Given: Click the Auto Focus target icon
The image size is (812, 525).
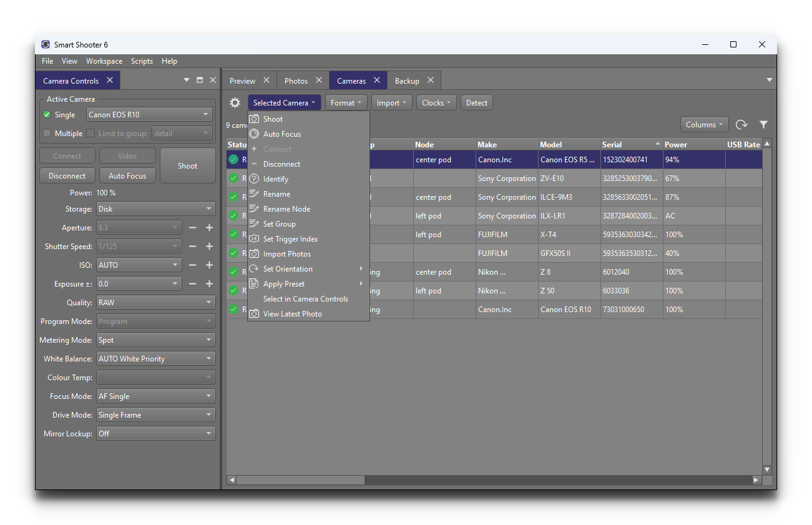Looking at the screenshot, I should 254,134.
